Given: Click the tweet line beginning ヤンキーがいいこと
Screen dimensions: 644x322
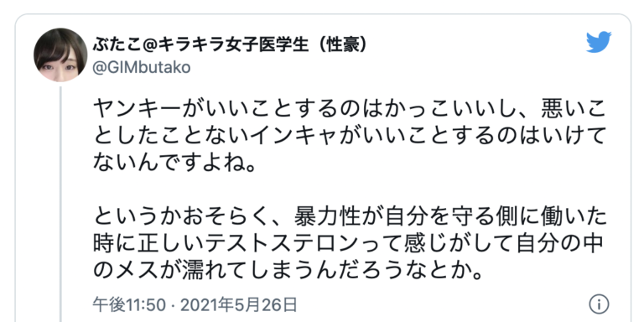Looking at the screenshot, I should pyautogui.click(x=350, y=112).
